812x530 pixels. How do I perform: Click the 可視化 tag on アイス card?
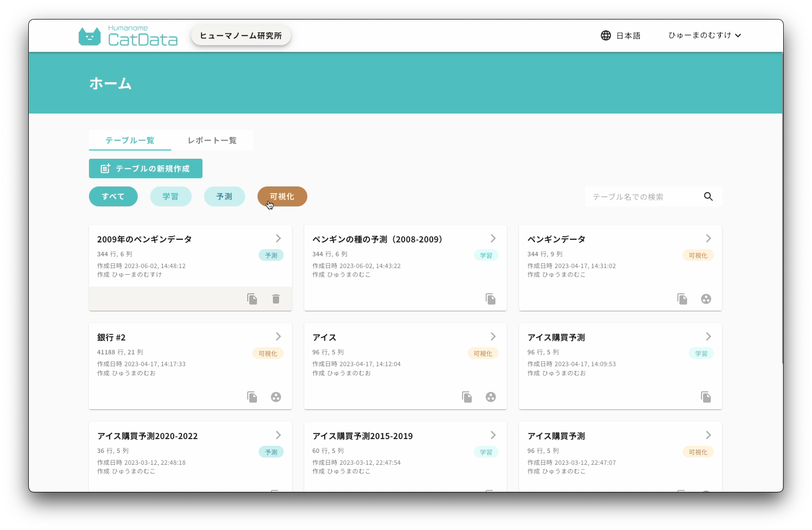(x=483, y=353)
